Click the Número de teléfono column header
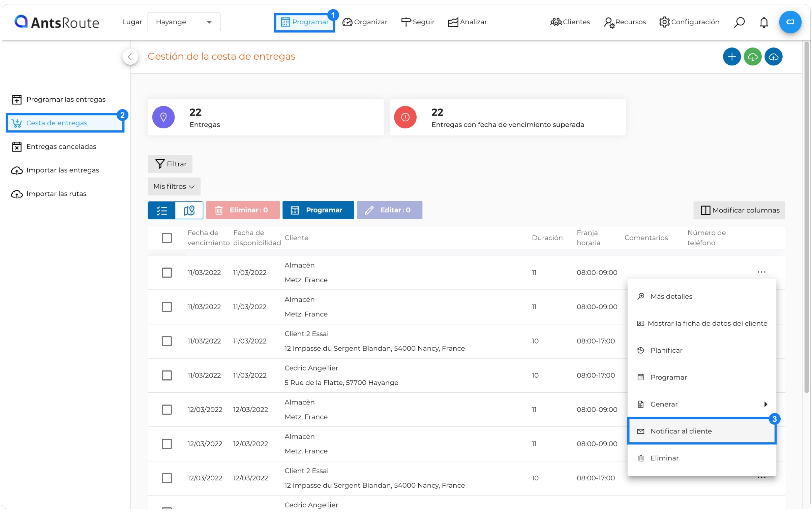 click(706, 238)
